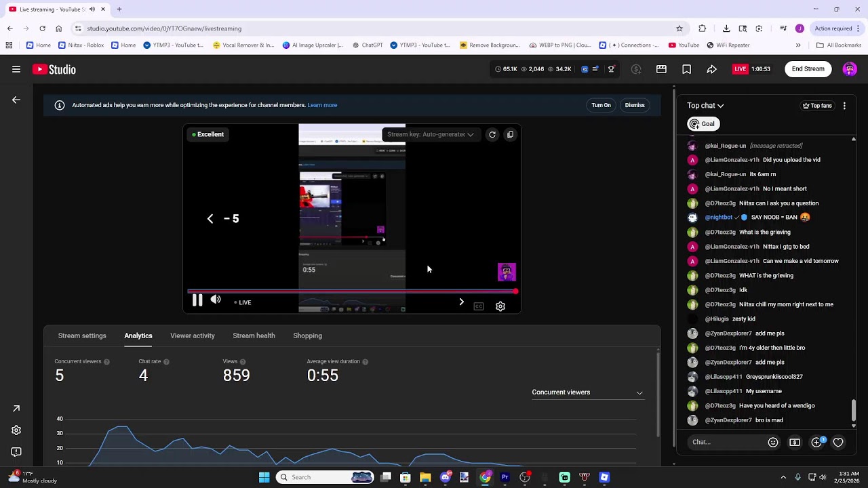Open the Windows Start menu
This screenshot has height=488, width=868.
coord(264,477)
